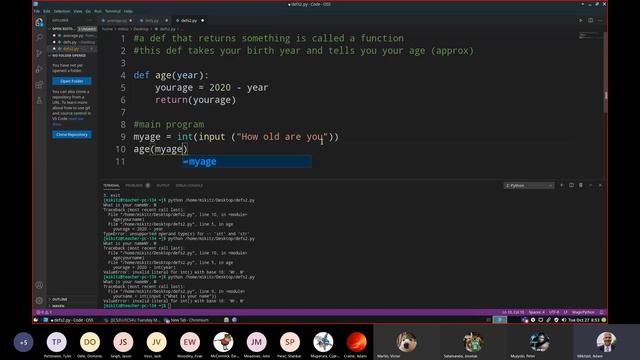Switch to the average.py editor tab
Image resolution: width=640 pixels, height=360 pixels.
pos(117,20)
